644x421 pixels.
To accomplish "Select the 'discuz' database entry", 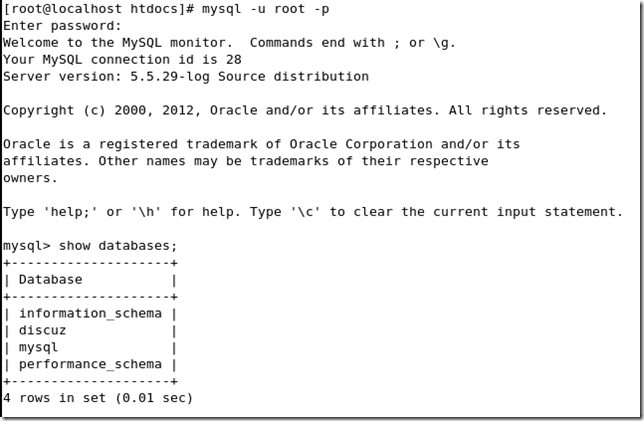I will tap(43, 330).
